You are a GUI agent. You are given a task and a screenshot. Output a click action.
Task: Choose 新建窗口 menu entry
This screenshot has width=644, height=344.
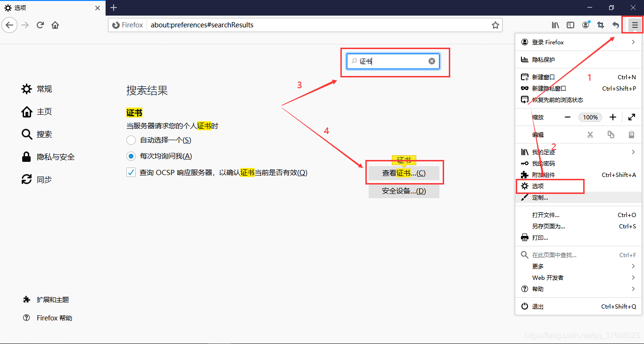(x=578, y=77)
